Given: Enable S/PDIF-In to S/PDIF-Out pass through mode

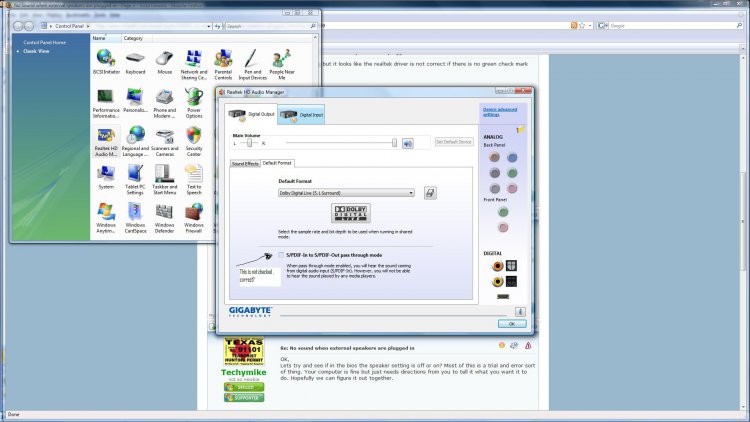Looking at the screenshot, I should [281, 255].
